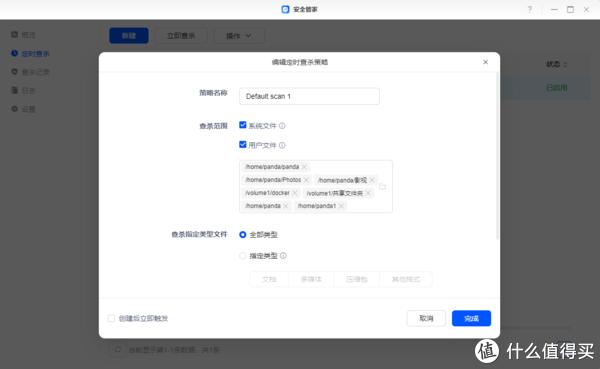Click the /volume1/docker path tag text
The height and width of the screenshot is (369, 600).
pos(267,193)
